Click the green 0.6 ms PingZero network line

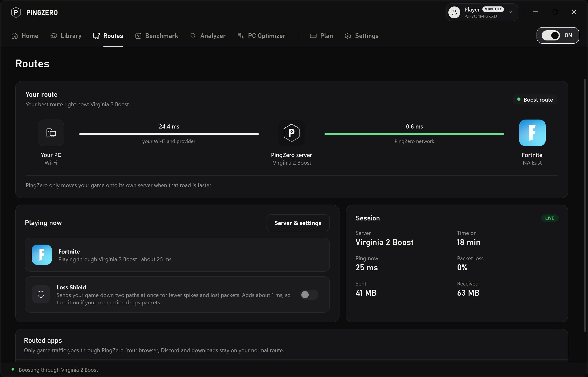(414, 134)
